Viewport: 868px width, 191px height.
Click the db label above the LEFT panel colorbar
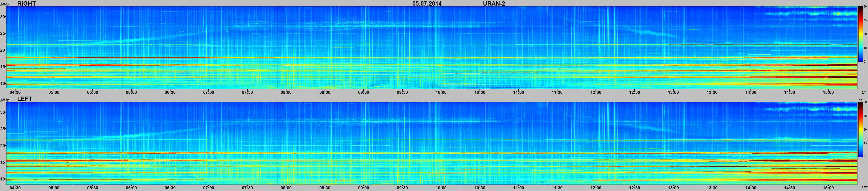click(x=861, y=100)
